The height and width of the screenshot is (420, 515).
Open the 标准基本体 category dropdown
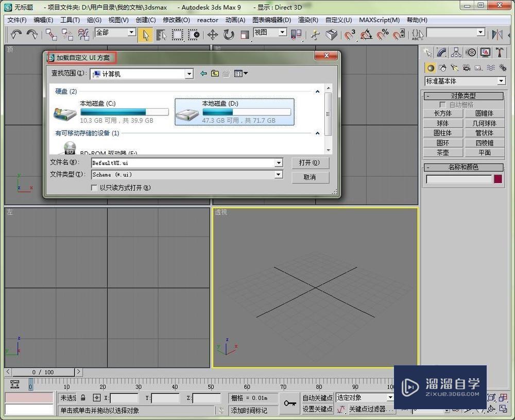pyautogui.click(x=501, y=81)
